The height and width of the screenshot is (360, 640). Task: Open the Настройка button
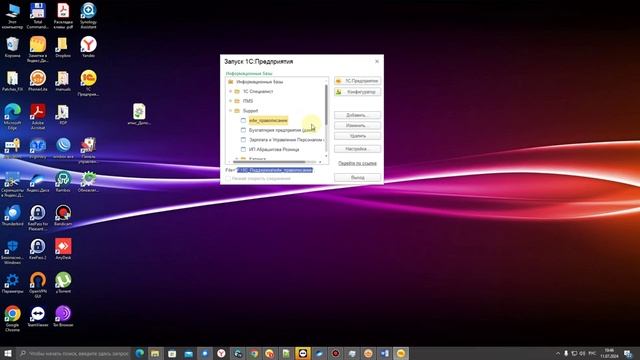pyautogui.click(x=358, y=149)
